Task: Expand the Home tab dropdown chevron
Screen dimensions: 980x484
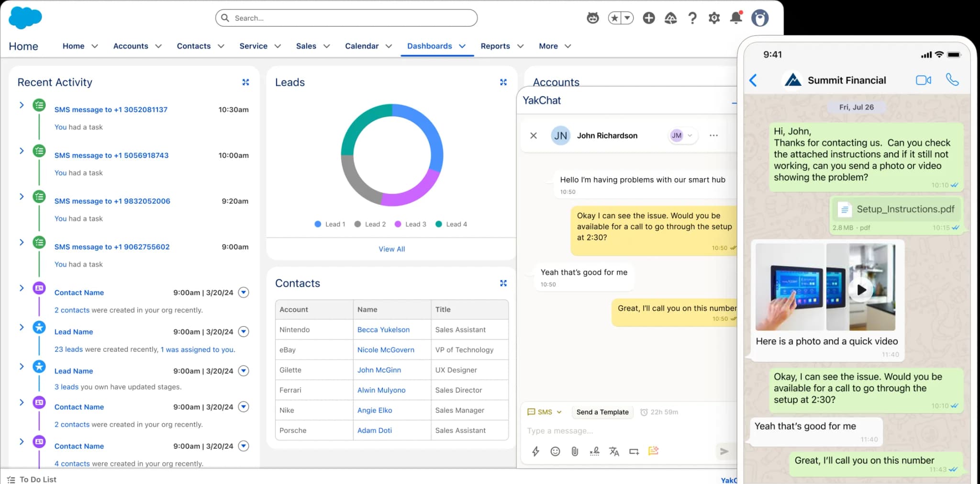Action: pyautogui.click(x=95, y=46)
